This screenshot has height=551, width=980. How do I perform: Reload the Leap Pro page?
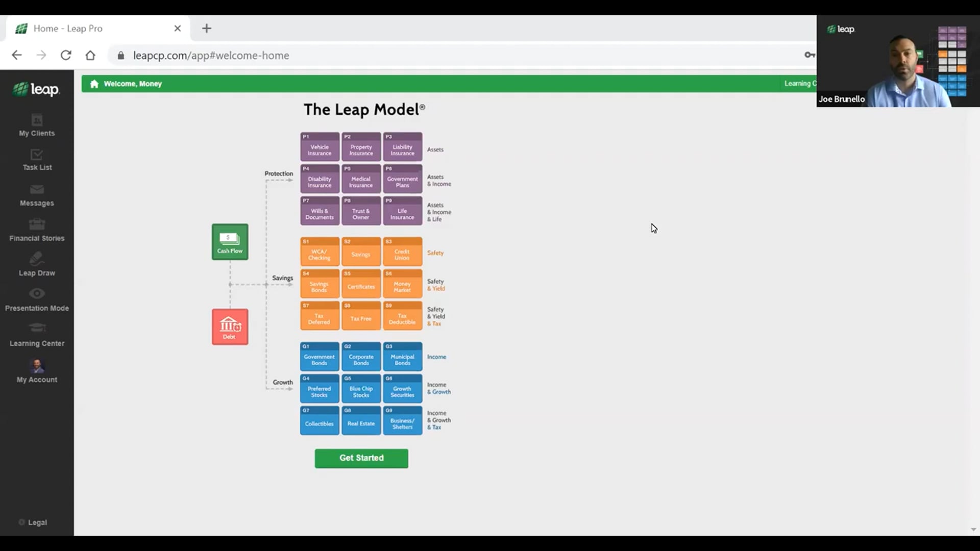pyautogui.click(x=66, y=55)
